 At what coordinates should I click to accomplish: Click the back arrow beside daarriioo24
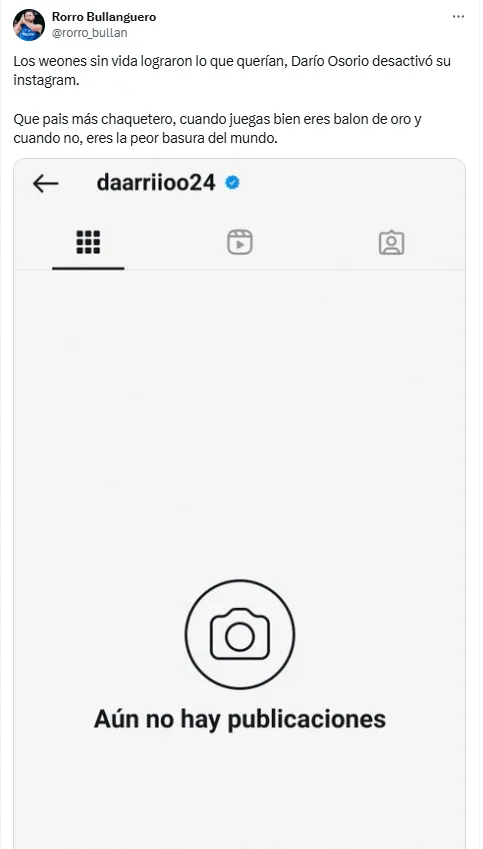(45, 184)
